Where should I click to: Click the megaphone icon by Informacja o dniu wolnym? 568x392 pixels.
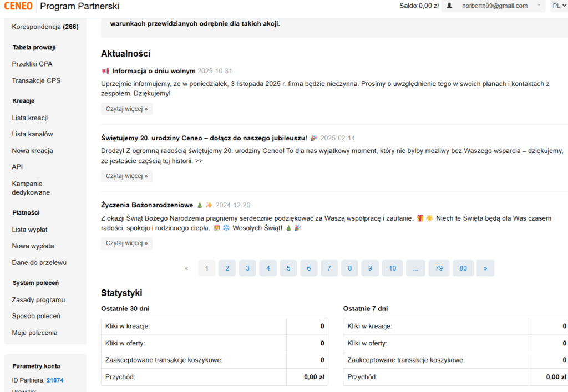(105, 71)
